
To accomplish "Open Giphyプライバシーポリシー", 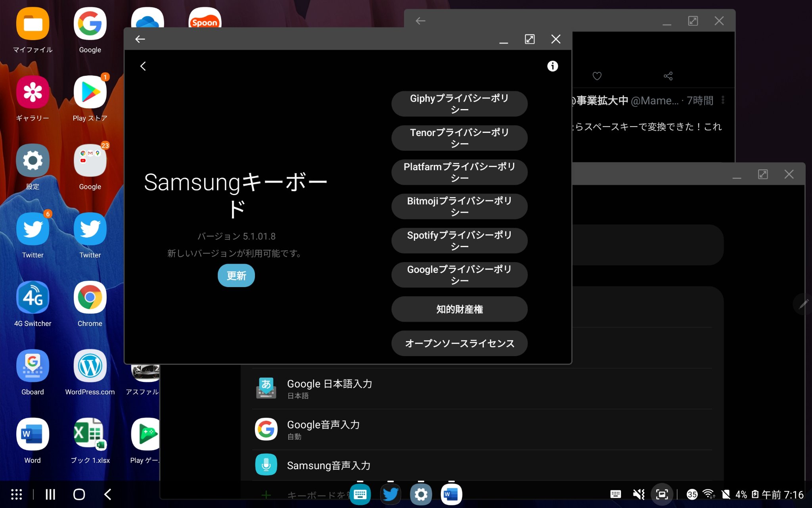I will [460, 104].
